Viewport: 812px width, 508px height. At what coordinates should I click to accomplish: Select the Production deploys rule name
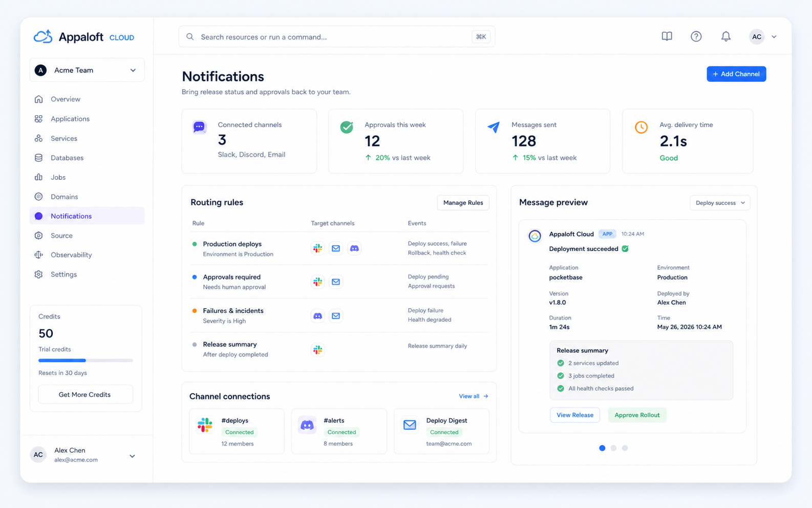pyautogui.click(x=232, y=244)
